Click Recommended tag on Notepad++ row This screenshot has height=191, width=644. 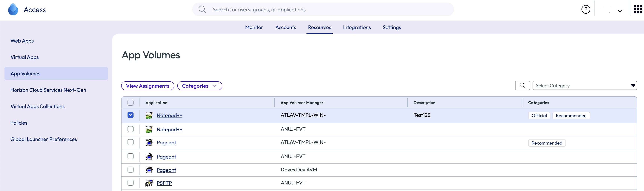tap(571, 116)
